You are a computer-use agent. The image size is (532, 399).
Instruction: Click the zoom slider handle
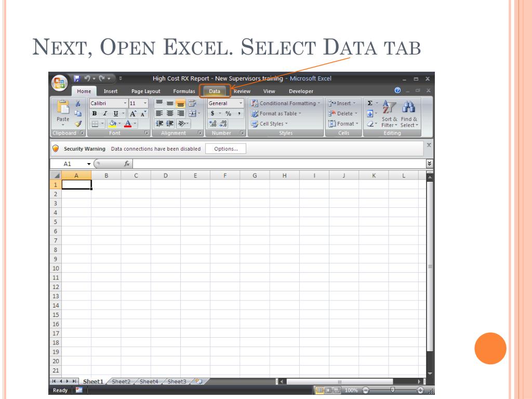[x=393, y=390]
